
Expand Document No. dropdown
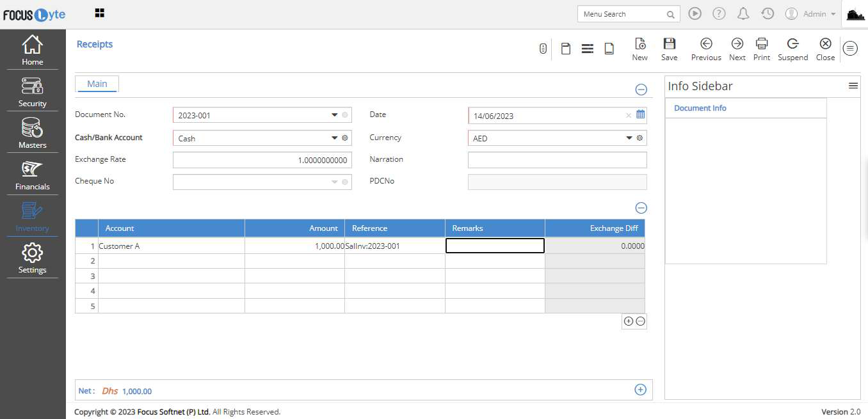point(335,115)
